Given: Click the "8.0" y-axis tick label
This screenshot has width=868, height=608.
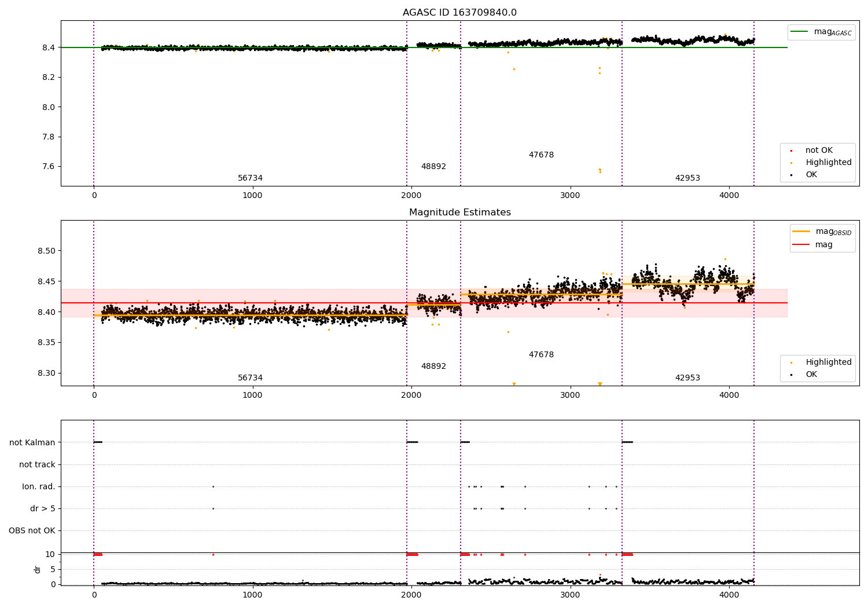Looking at the screenshot, I should 49,107.
